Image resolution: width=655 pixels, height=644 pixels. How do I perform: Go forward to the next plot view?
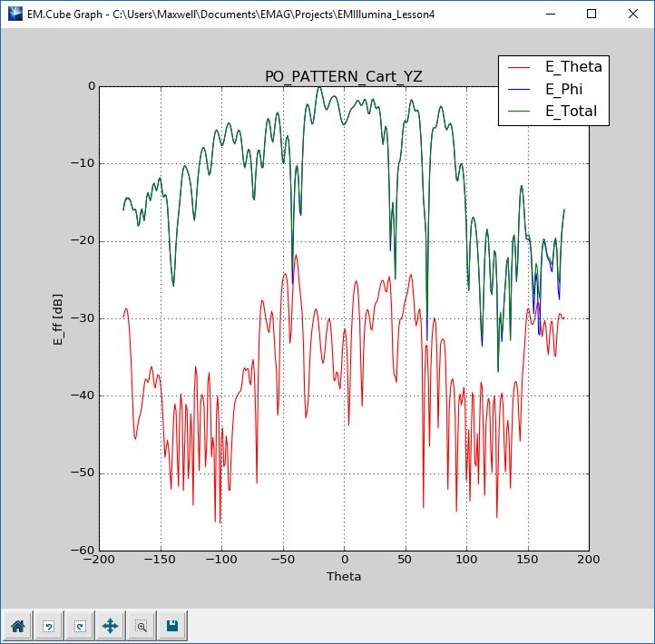(80, 625)
